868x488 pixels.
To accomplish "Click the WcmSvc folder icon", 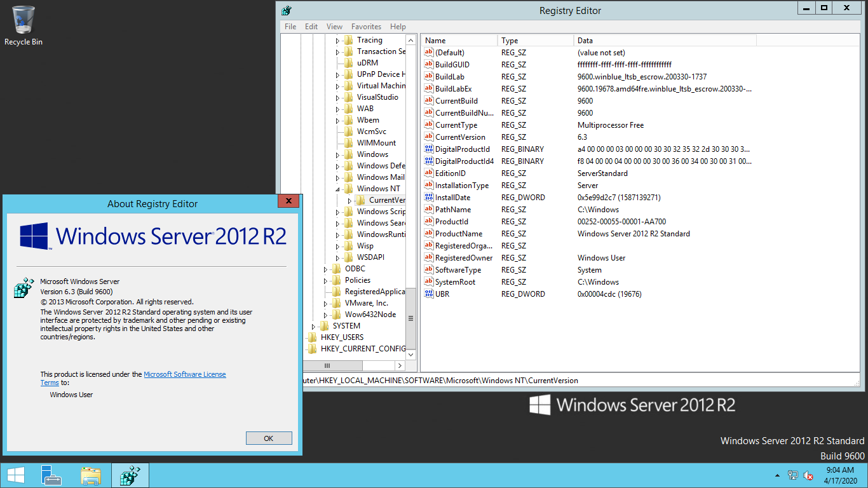I will (x=348, y=132).
